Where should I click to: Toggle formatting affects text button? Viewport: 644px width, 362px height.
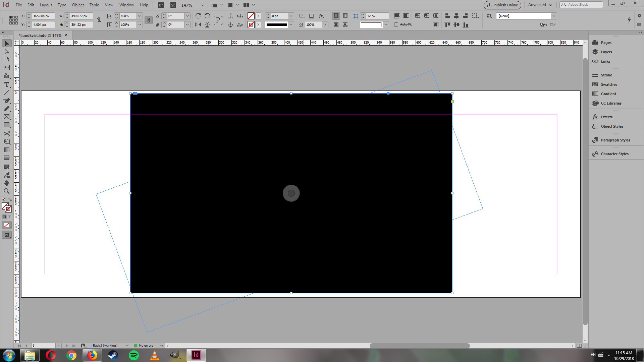(x=9, y=217)
